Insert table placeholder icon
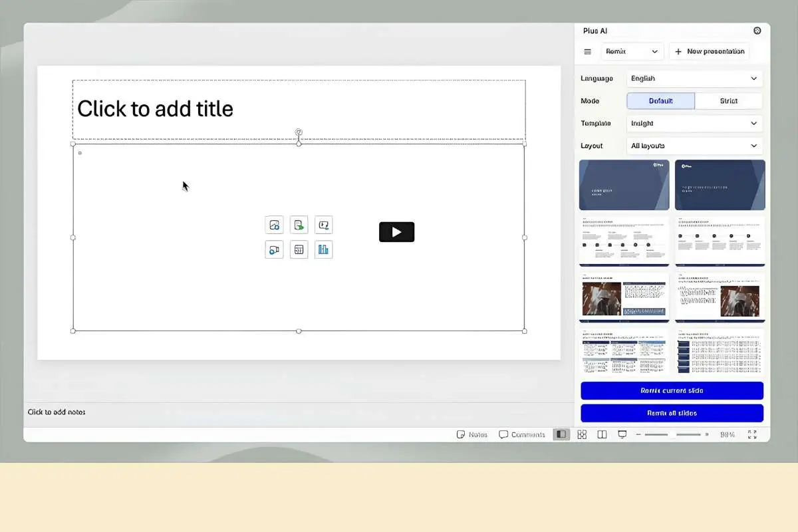 [299, 249]
